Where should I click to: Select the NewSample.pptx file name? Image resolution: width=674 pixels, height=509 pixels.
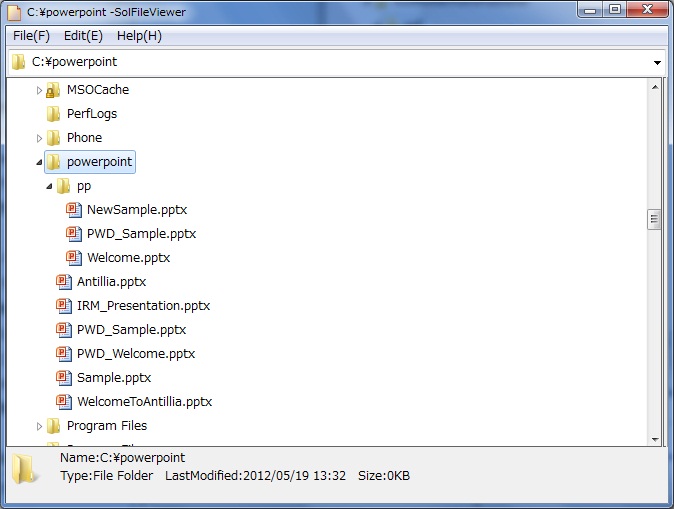pos(137,210)
